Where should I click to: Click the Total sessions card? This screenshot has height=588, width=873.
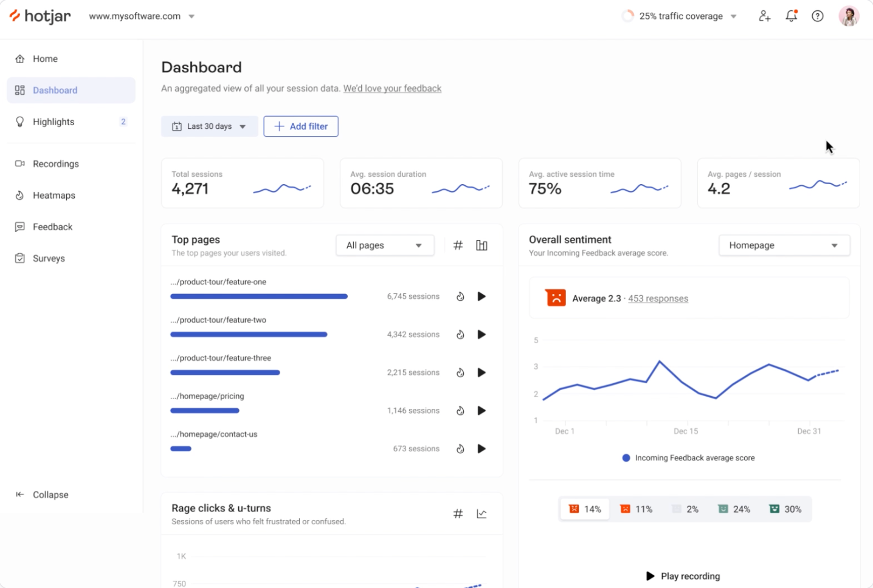click(243, 183)
